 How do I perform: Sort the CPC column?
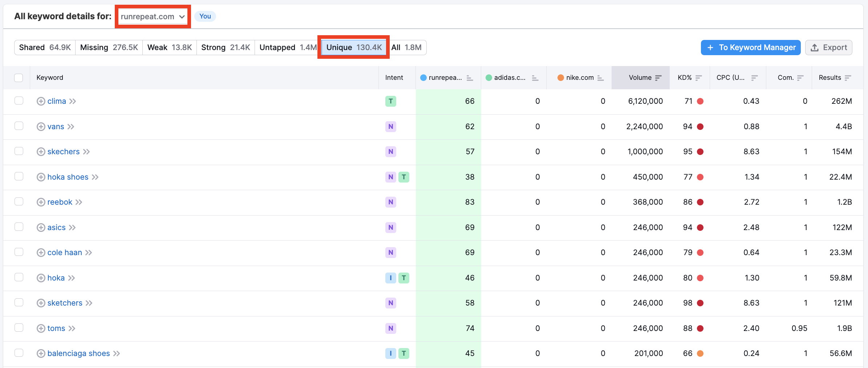pos(755,77)
